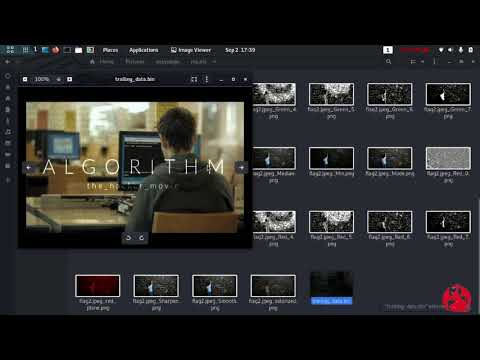Screen dimensions: 480x360
Task: Open the white folder icon in the top panel
Action: pyautogui.click(x=79, y=50)
